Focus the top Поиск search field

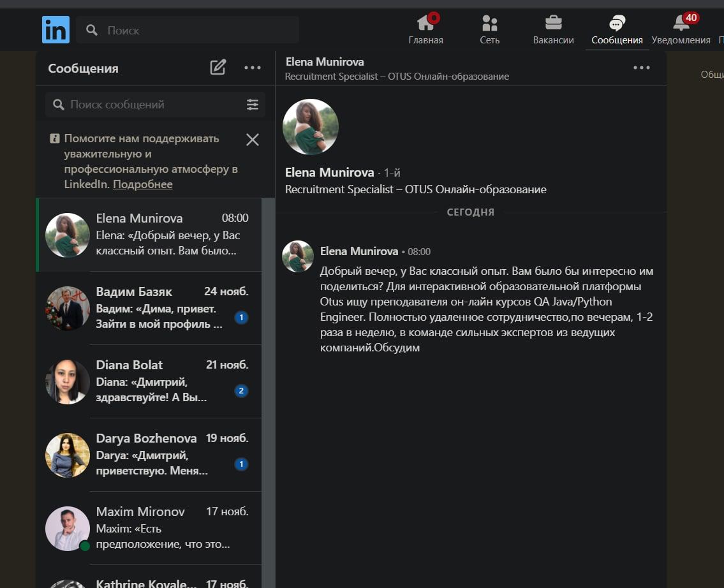click(x=188, y=30)
